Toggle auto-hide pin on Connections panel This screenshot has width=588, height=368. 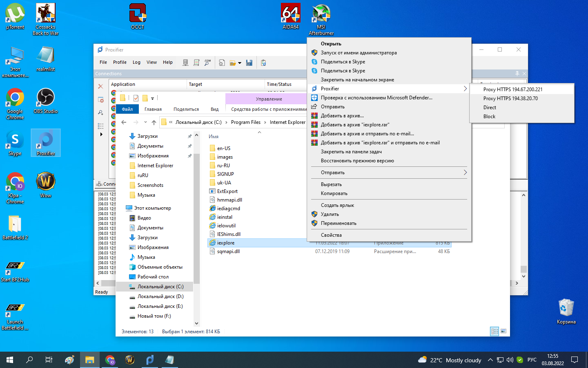517,74
